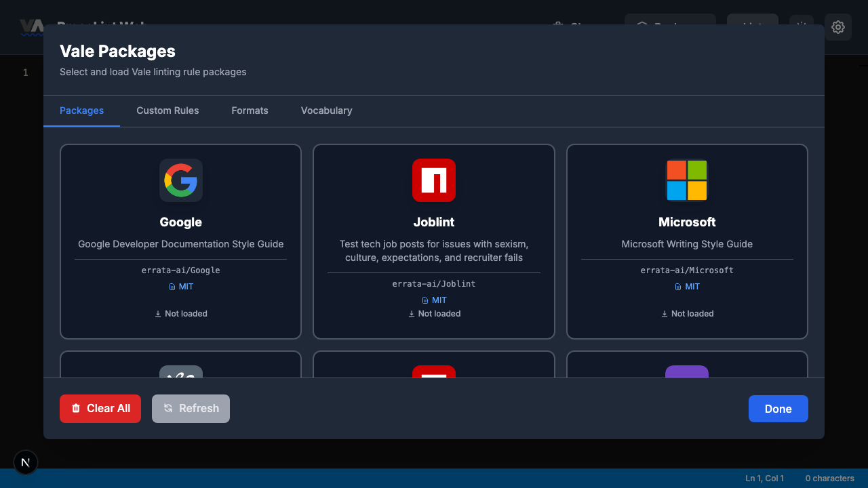Click the refresh arrow icon on Refresh button
Screen dimensions: 868x488
[x=167, y=408]
